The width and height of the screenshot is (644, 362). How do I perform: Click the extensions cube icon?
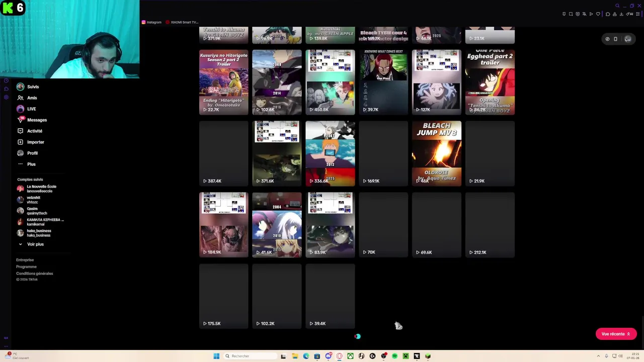pos(608,14)
